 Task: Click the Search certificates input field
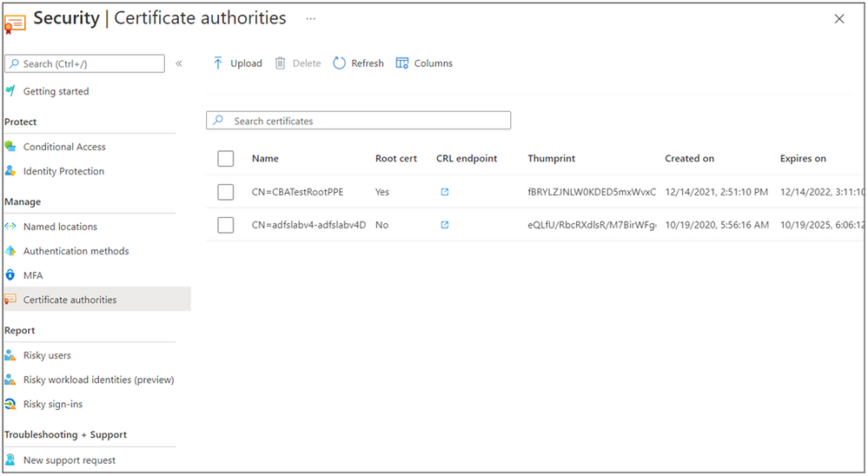358,121
